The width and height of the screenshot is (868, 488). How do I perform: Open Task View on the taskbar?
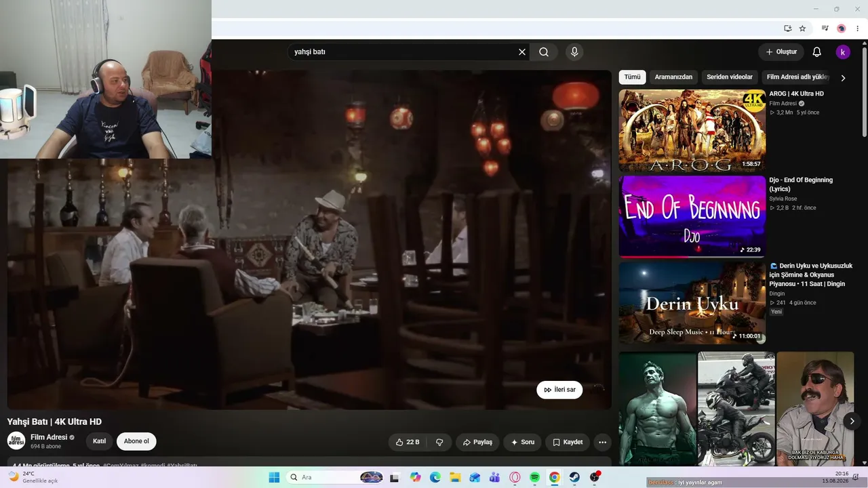[395, 477]
